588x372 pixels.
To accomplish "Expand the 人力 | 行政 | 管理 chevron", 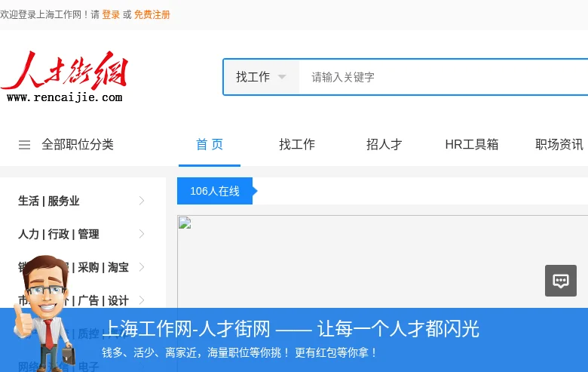I will [x=142, y=234].
